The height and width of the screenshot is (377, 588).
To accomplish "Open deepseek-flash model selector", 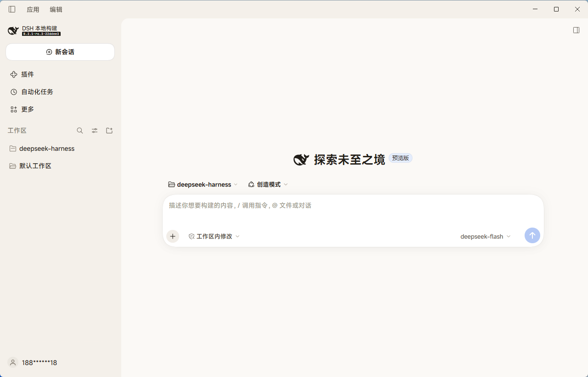I will coord(486,236).
